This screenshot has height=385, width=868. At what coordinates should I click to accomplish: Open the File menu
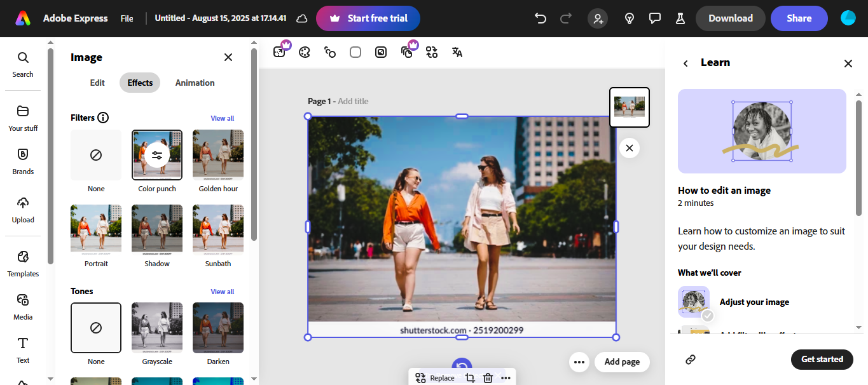click(127, 18)
